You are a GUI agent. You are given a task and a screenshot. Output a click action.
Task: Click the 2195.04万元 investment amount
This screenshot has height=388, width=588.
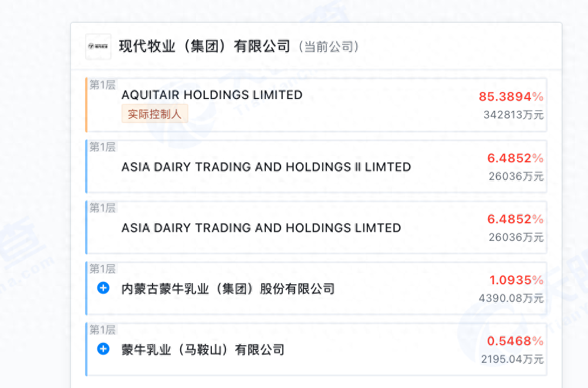point(512,359)
